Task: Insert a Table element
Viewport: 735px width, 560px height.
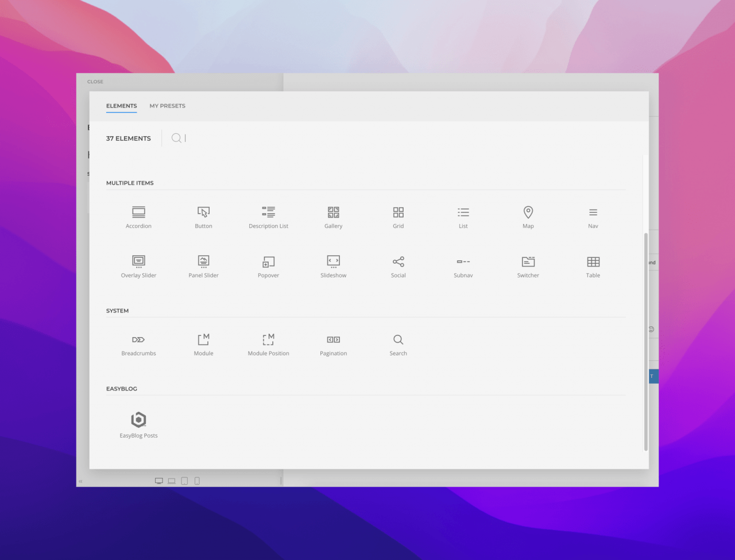Action: pyautogui.click(x=593, y=267)
